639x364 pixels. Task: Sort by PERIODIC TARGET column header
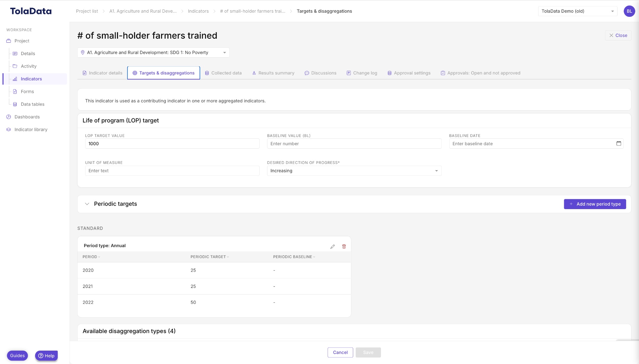click(210, 257)
